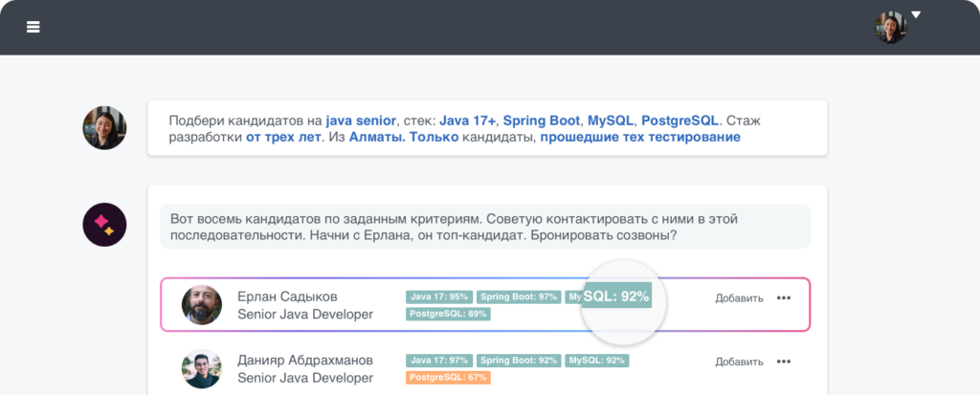Click the "PostgreSQL" link in the request message
This screenshot has width=980, height=395.
[682, 121]
